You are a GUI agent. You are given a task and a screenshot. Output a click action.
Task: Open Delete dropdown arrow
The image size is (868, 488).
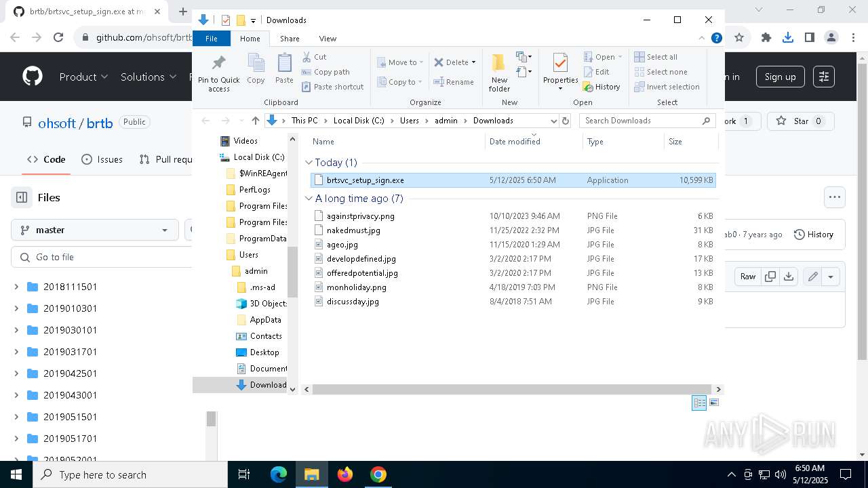pyautogui.click(x=473, y=62)
